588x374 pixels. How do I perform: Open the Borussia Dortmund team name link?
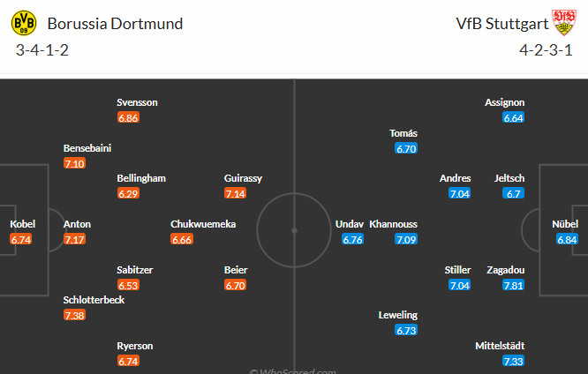click(x=115, y=24)
